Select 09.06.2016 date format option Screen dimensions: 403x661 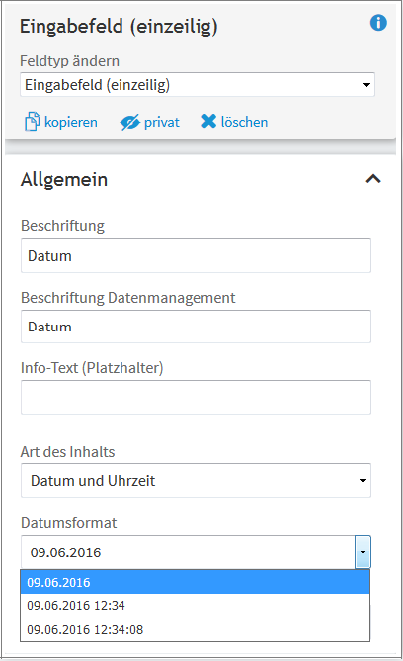tap(195, 582)
